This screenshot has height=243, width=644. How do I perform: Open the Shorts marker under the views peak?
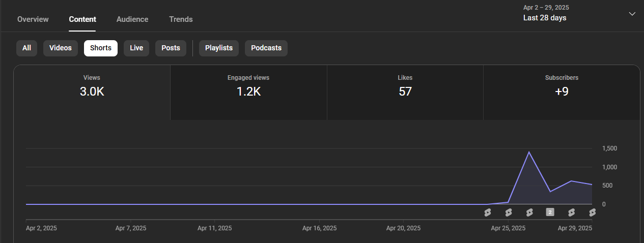point(529,212)
